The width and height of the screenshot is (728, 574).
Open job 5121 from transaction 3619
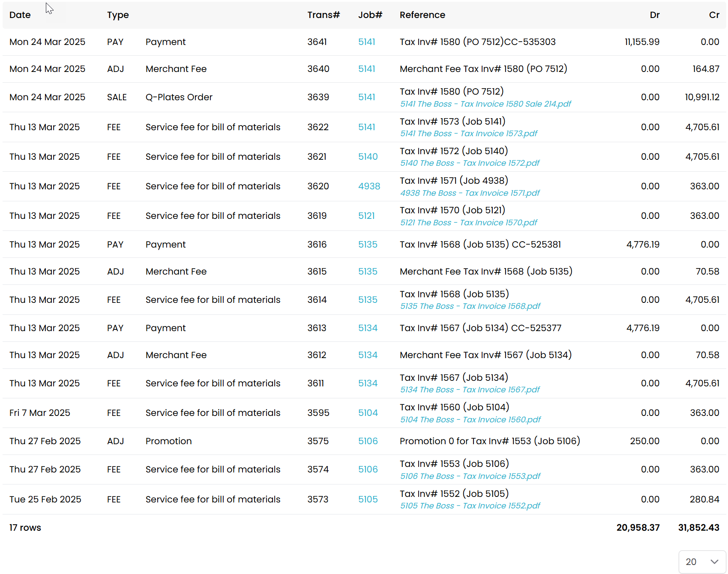366,216
